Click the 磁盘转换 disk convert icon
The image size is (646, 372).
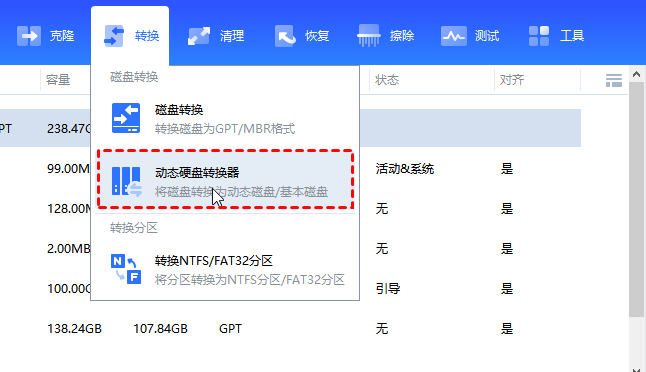point(126,118)
